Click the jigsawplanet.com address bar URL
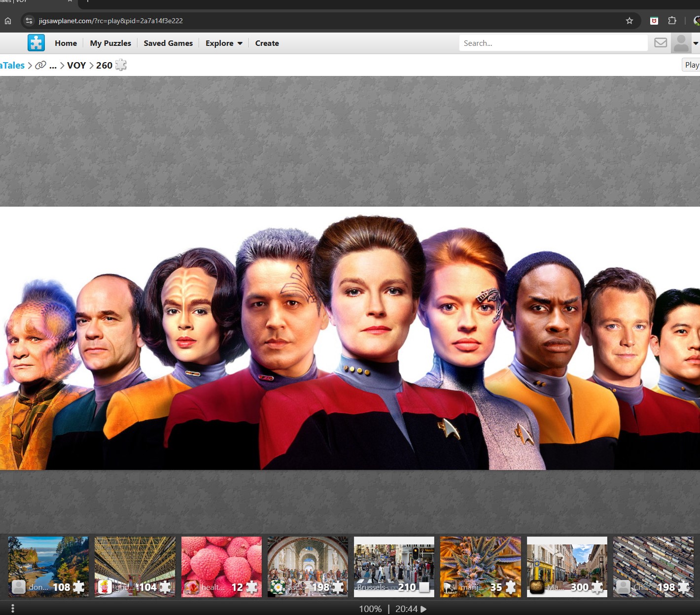The width and height of the screenshot is (700, 615). point(111,21)
